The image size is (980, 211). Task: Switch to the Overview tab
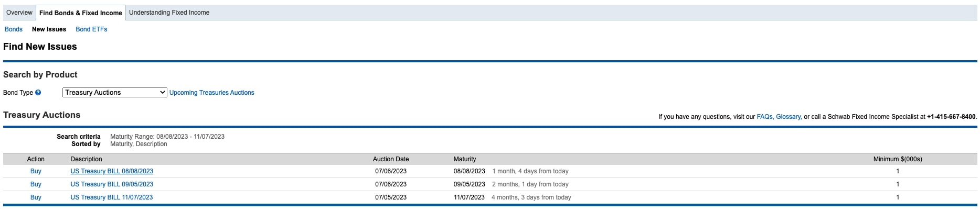tap(19, 13)
